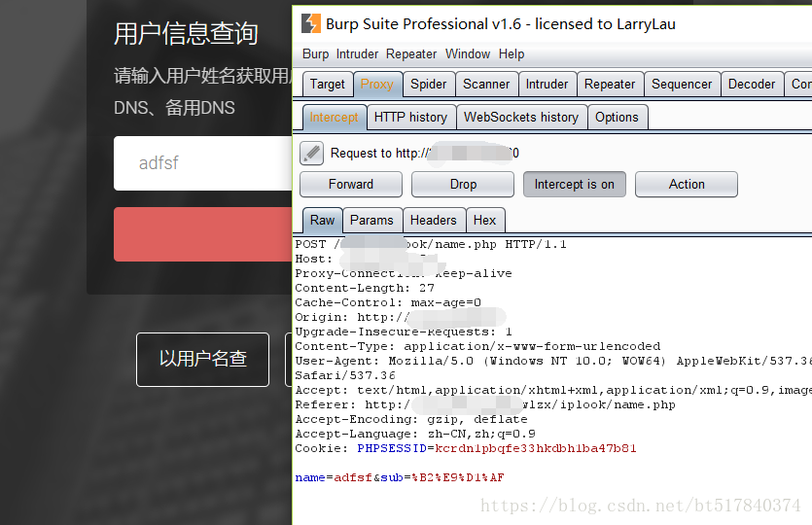Click the red submit button on webpage
812x525 pixels.
coord(203,234)
